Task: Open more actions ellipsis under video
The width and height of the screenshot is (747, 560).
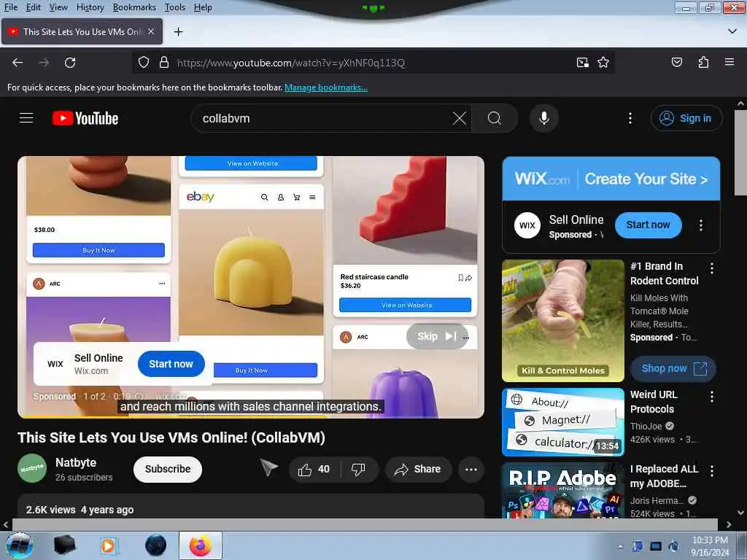Action: 471,470
